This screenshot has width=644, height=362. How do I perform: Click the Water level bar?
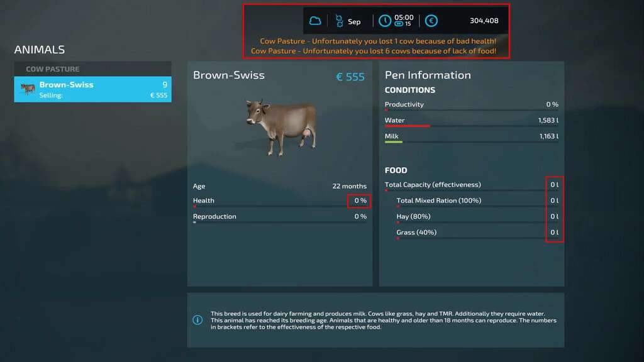[x=471, y=126]
